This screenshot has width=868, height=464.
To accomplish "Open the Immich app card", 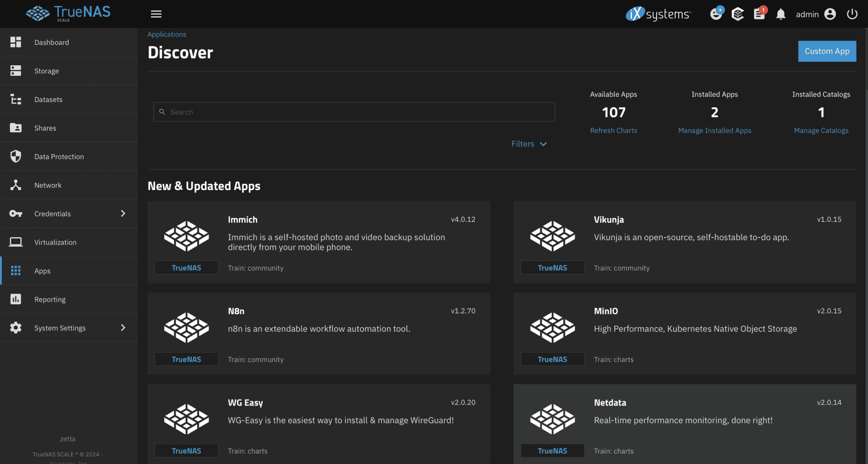I will 319,242.
